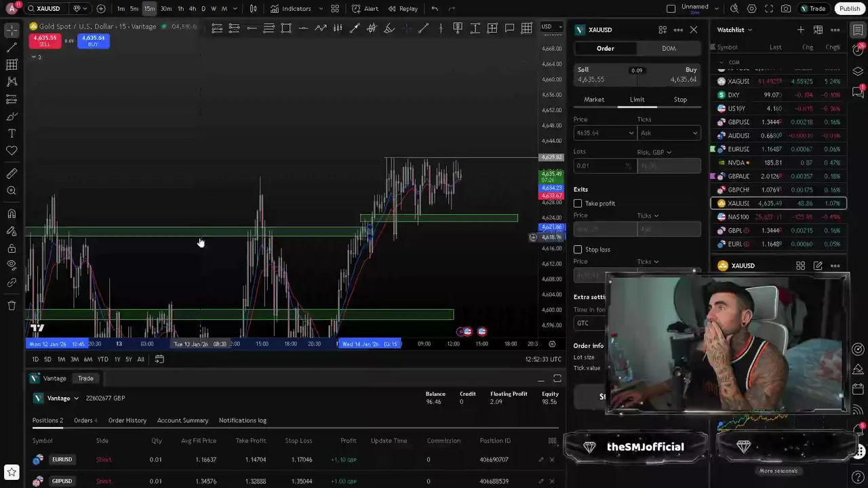Screen dimensions: 868x488
Task: Create an Alert from toolbar
Action: (x=365, y=9)
